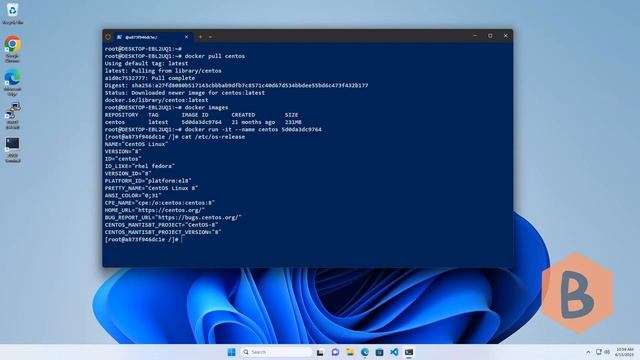
Task: Open Task View from taskbar
Action: pyautogui.click(x=320, y=352)
